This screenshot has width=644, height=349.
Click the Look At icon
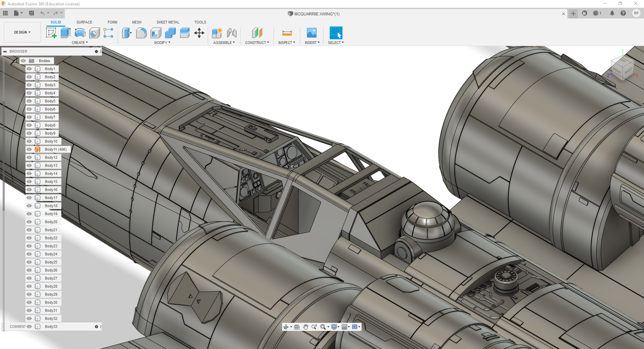pos(297,327)
